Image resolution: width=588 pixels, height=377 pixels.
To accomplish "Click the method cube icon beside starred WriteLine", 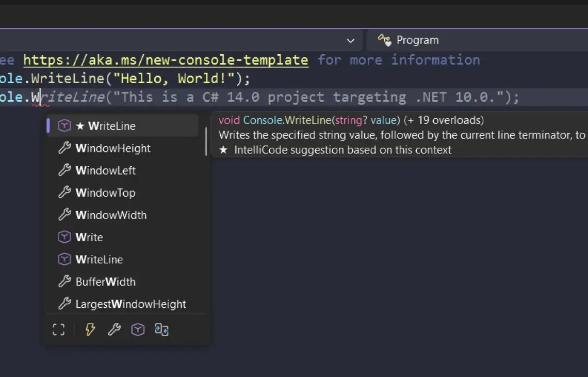I will click(x=64, y=125).
